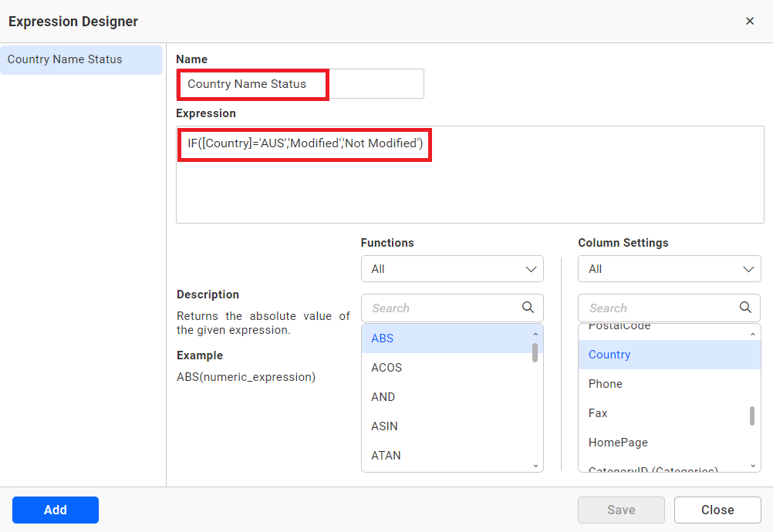This screenshot has height=532, width=773.
Task: Select the ABS function
Action: point(444,338)
